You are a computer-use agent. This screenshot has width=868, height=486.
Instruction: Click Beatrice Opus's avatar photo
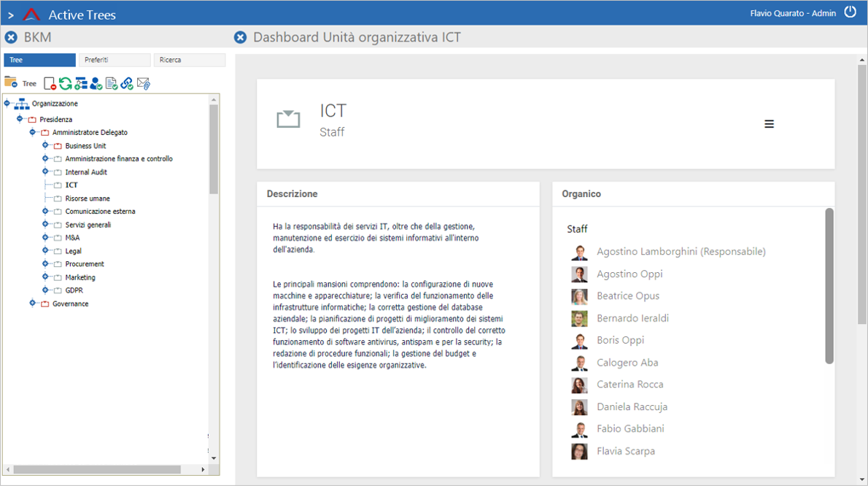580,297
